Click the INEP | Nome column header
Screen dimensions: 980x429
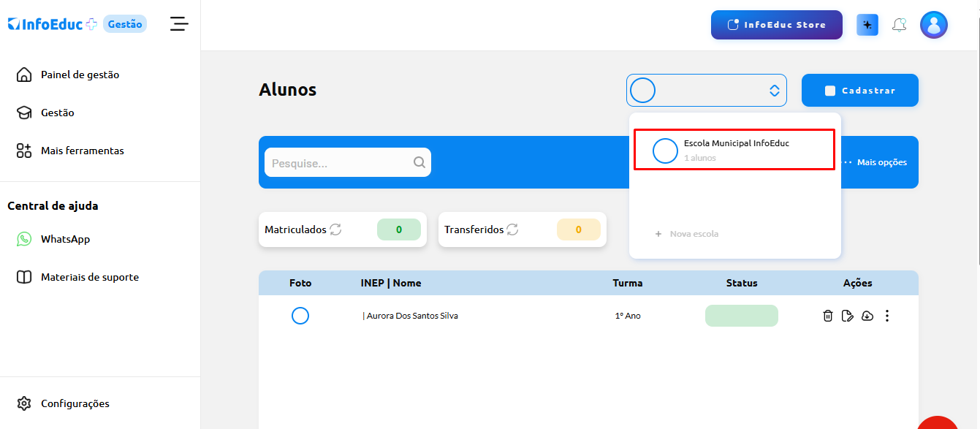point(391,283)
